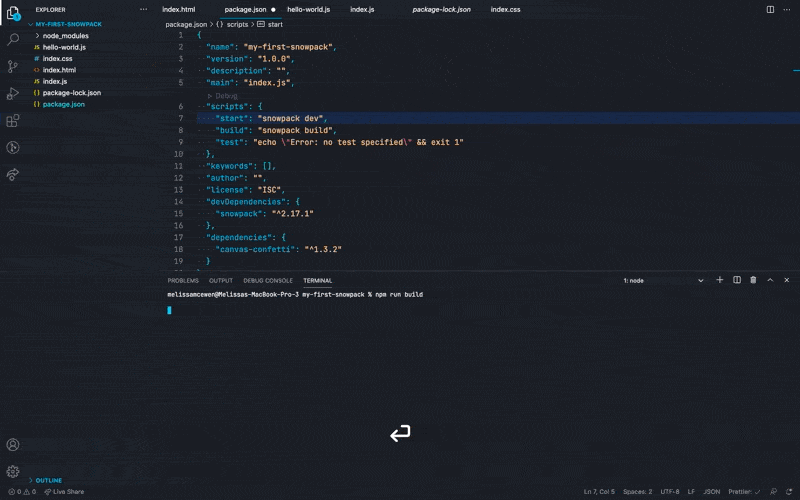Kill terminal with the trash icon
800x500 pixels.
pyautogui.click(x=753, y=280)
